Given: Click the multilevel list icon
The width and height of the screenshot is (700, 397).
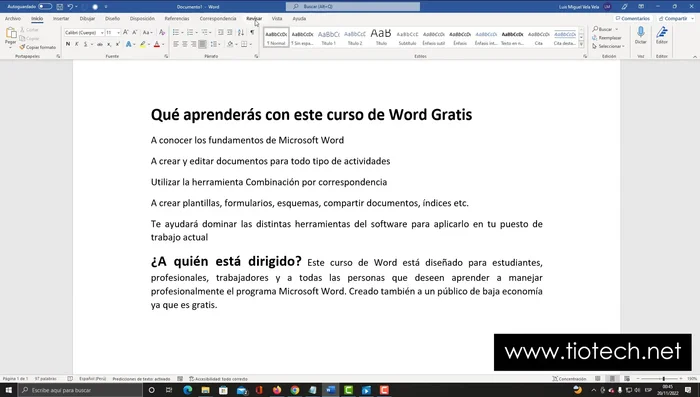Looking at the screenshot, I should point(204,33).
